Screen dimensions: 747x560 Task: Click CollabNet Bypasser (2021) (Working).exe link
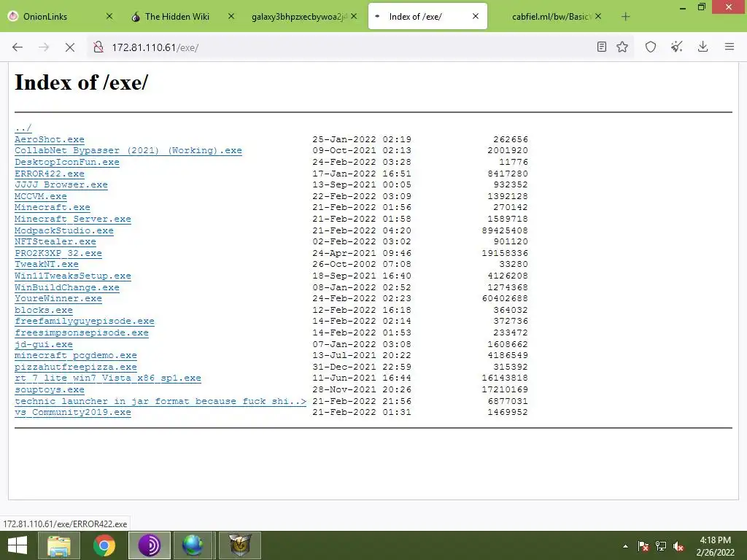coord(128,150)
